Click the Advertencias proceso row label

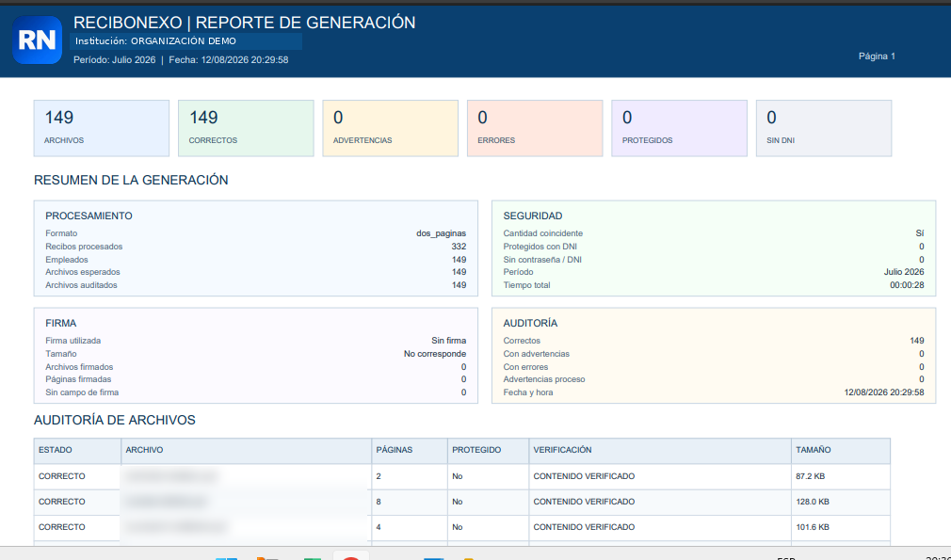click(x=544, y=379)
